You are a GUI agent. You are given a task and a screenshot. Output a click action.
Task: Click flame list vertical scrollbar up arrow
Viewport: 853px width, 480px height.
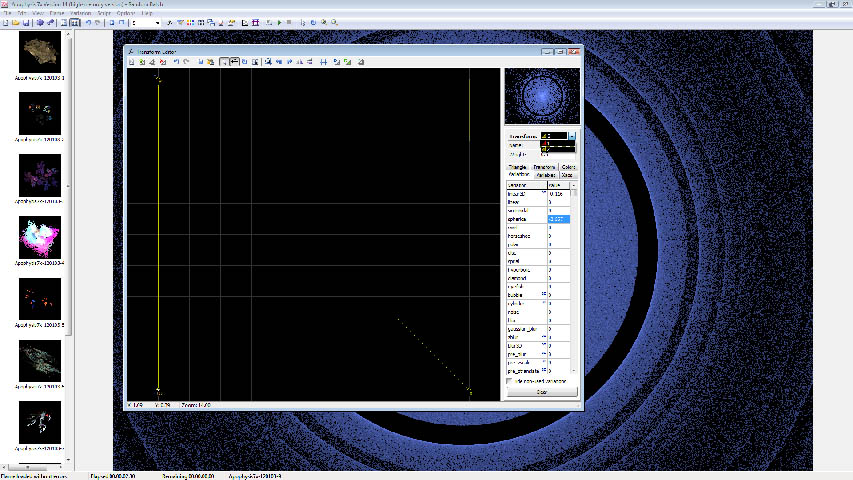pyautogui.click(x=69, y=34)
